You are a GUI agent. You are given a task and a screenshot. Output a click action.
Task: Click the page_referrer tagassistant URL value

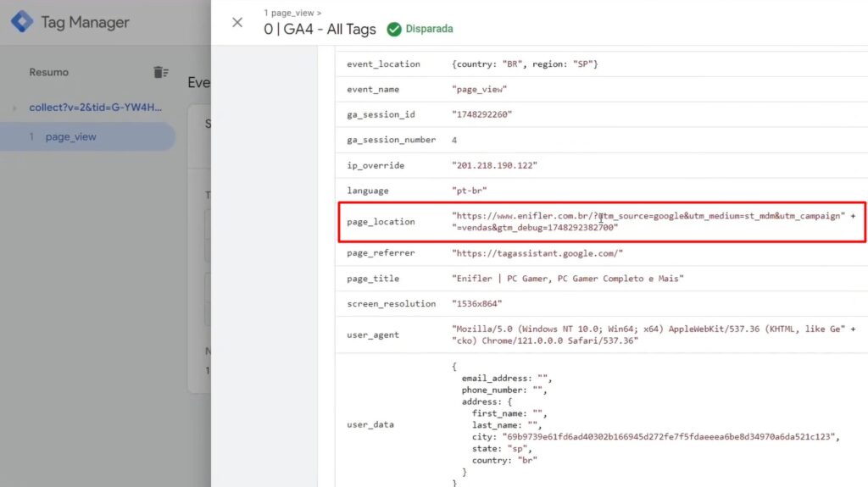pyautogui.click(x=537, y=253)
